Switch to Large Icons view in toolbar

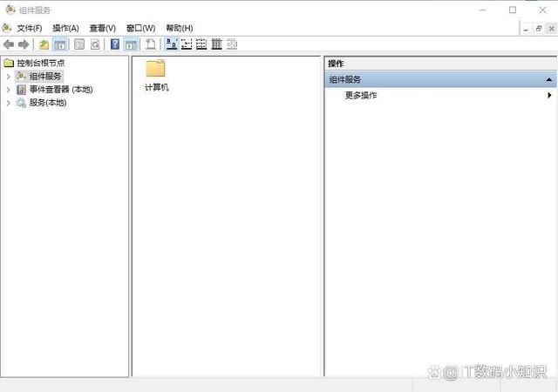[x=172, y=44]
